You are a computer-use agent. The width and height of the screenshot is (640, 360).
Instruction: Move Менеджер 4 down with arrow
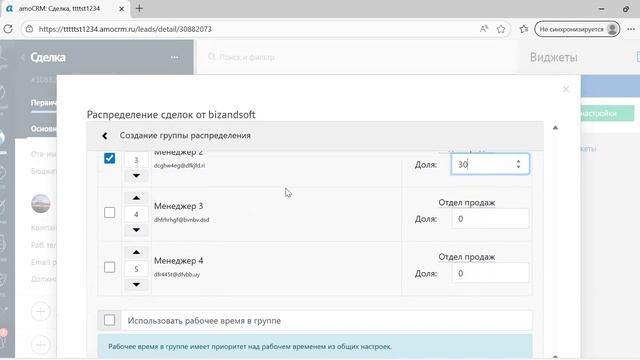(136, 284)
